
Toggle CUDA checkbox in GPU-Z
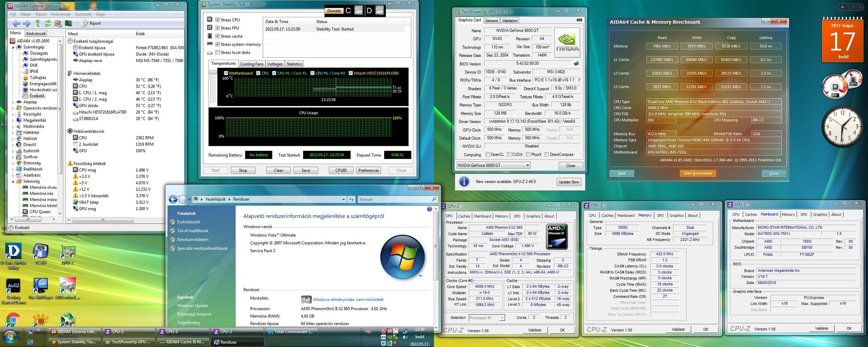[x=509, y=154]
